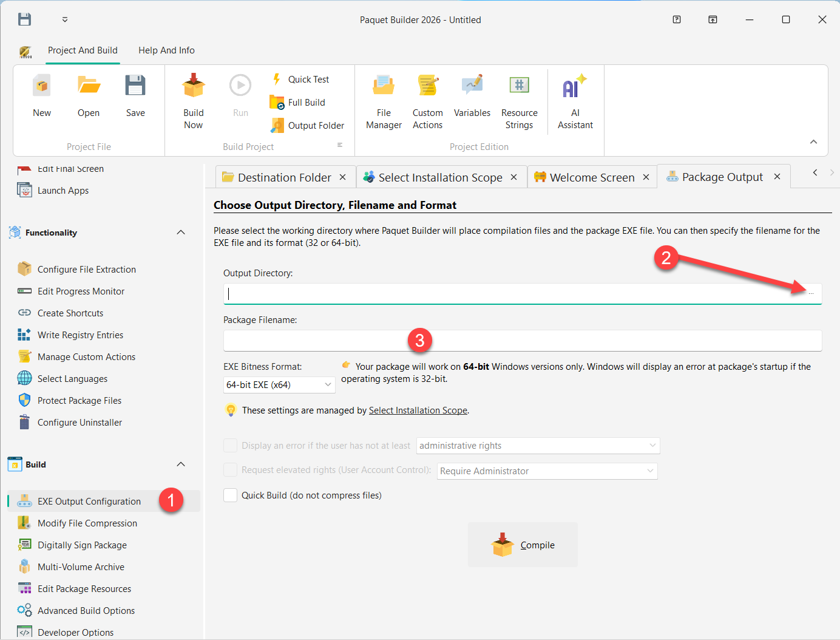
Task: Switch to Help And Info tab
Action: click(166, 50)
